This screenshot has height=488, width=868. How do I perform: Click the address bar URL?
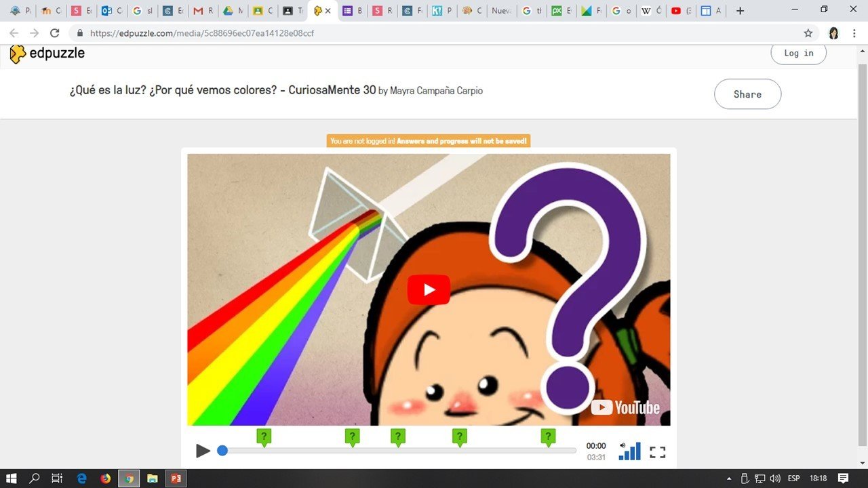202,33
